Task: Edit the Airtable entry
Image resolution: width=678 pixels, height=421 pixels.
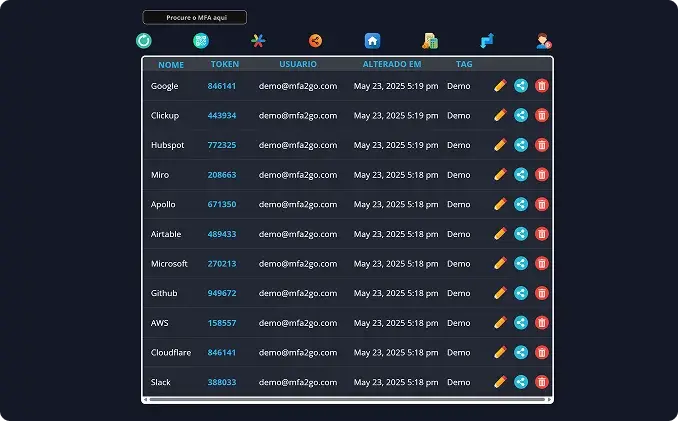Action: (500, 233)
